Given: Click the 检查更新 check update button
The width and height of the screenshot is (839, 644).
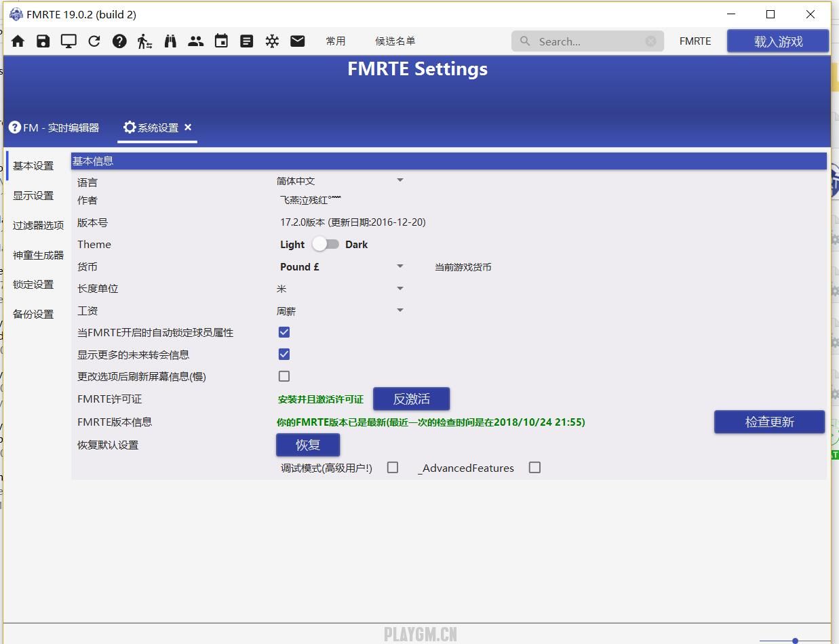Looking at the screenshot, I should [770, 422].
